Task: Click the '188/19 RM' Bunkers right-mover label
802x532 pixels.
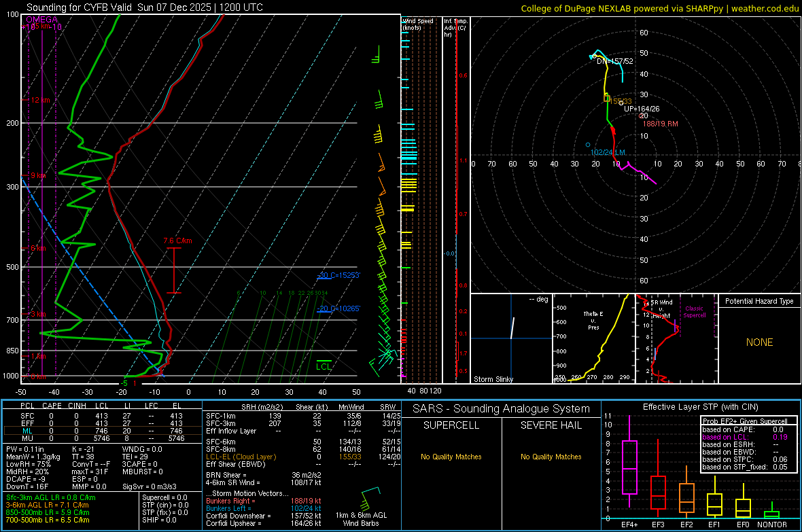Action: pos(660,124)
